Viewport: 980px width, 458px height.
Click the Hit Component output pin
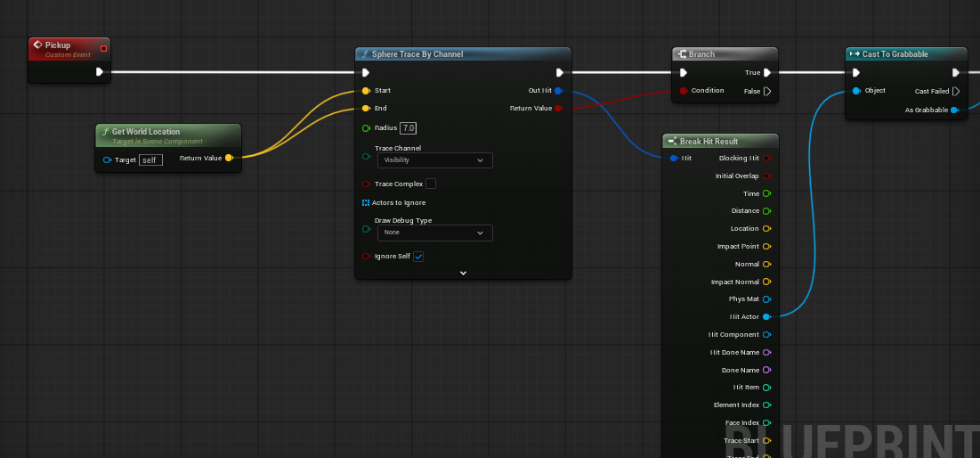(767, 335)
